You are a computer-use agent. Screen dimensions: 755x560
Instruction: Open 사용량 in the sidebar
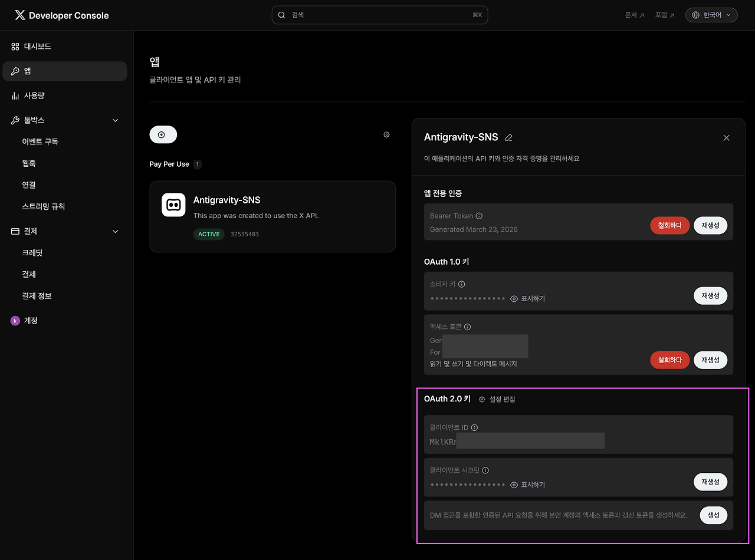click(x=65, y=95)
